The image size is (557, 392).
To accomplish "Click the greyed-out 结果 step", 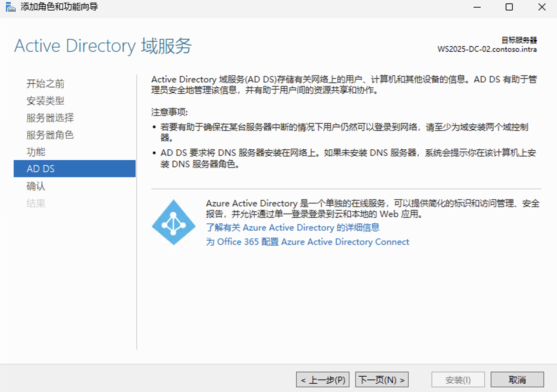I will pos(36,203).
